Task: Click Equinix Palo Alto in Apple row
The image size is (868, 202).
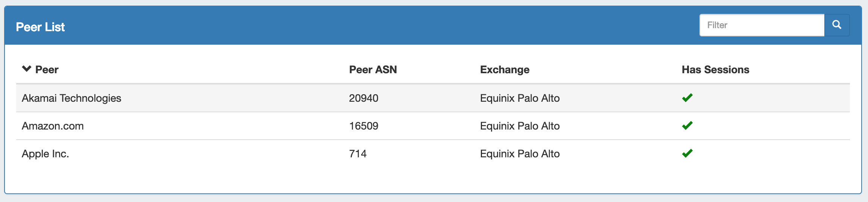Action: [520, 154]
